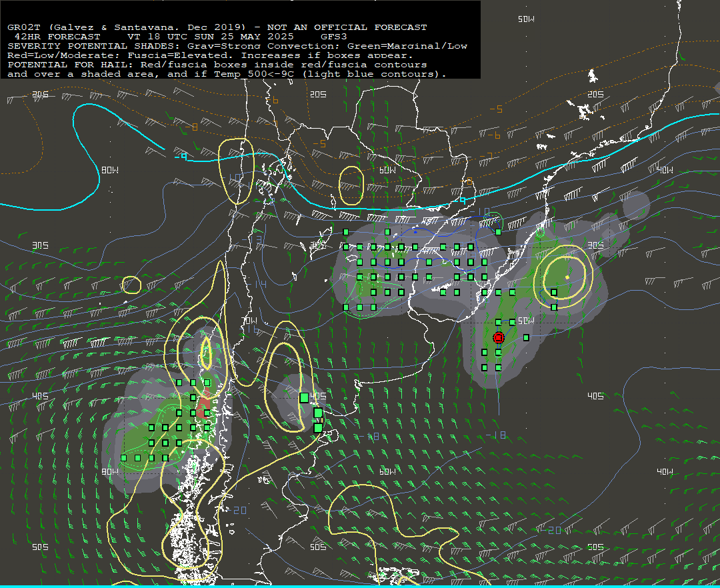Select the '42HR FORECAST' header text
The image size is (720, 588).
click(57, 37)
